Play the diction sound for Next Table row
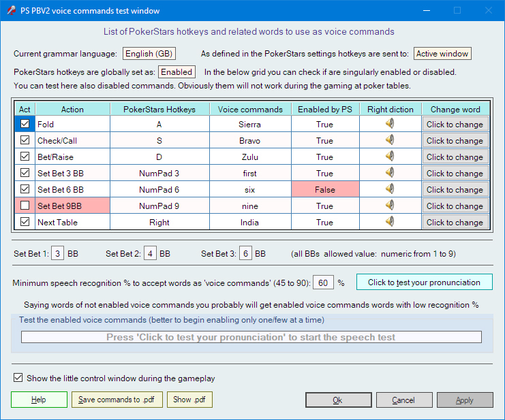The height and width of the screenshot is (420, 505). (x=390, y=222)
